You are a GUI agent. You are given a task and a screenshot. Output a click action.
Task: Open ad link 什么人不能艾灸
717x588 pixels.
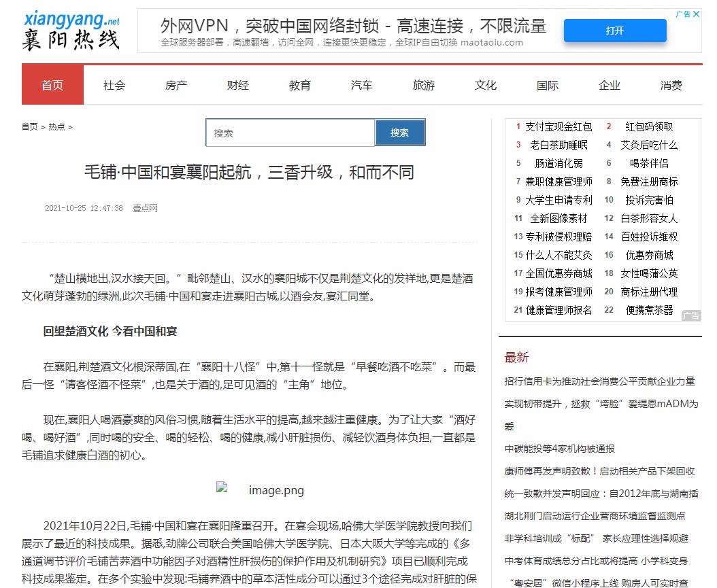coord(558,255)
